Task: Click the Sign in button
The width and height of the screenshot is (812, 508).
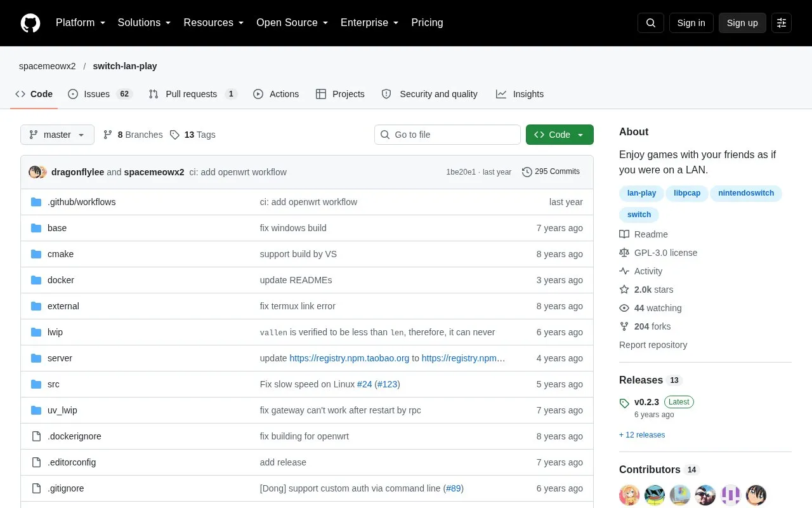Action: pyautogui.click(x=691, y=23)
